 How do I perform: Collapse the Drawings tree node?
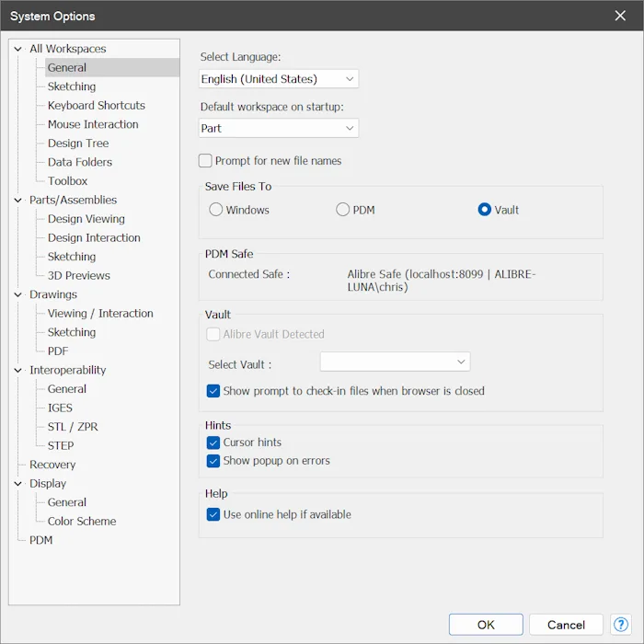[x=17, y=294]
